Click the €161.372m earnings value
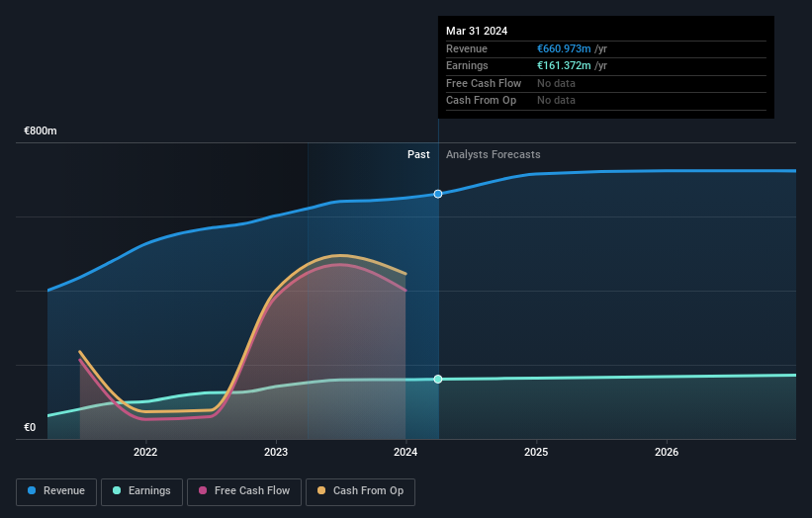Screen dimensions: 812x518 tap(564, 65)
